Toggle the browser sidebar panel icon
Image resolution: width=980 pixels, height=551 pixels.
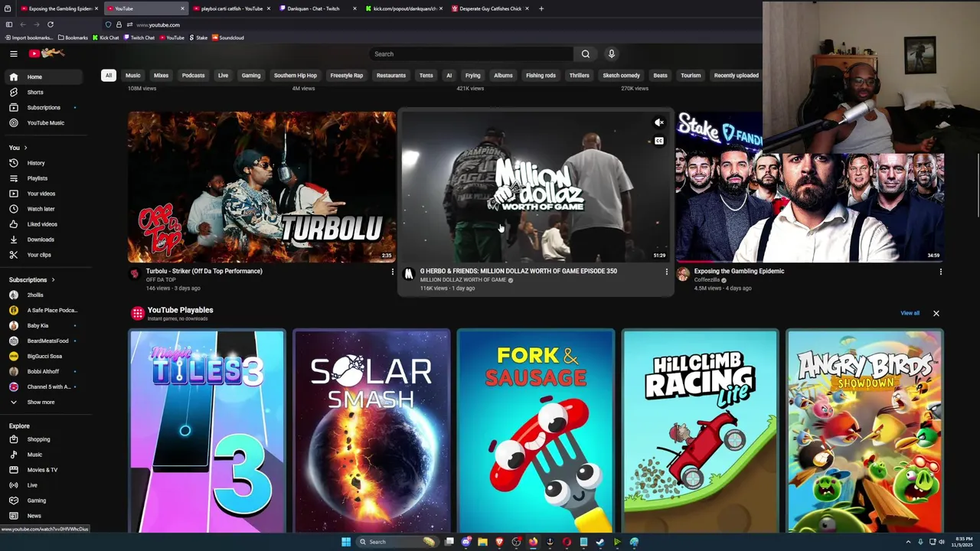tap(9, 24)
